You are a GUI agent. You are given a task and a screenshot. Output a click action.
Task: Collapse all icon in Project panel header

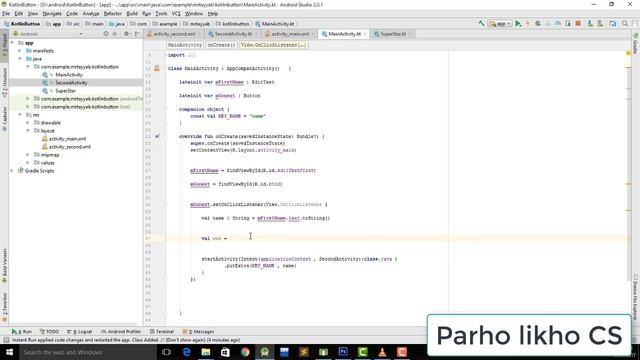click(115, 34)
